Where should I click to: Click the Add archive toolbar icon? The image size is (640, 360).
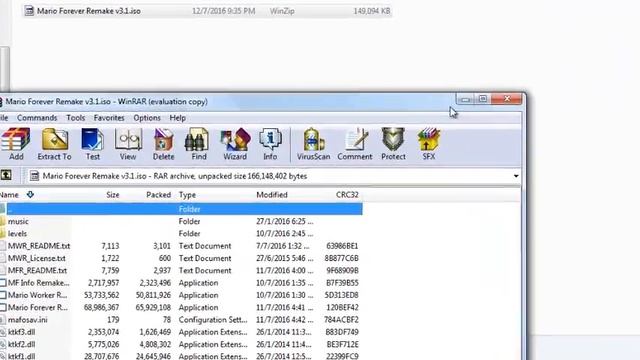(x=16, y=144)
